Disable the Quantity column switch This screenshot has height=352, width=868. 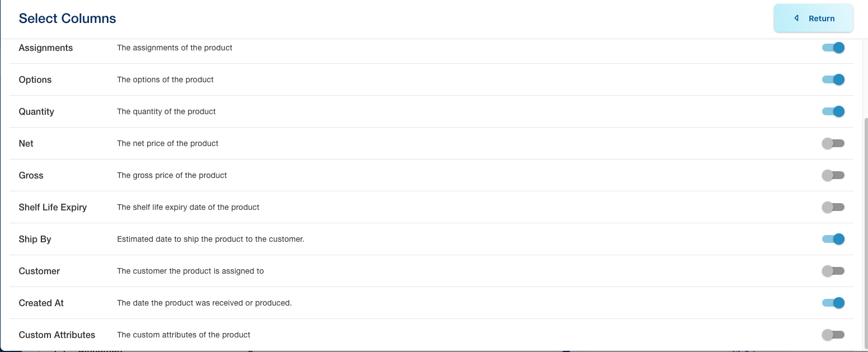(x=833, y=112)
